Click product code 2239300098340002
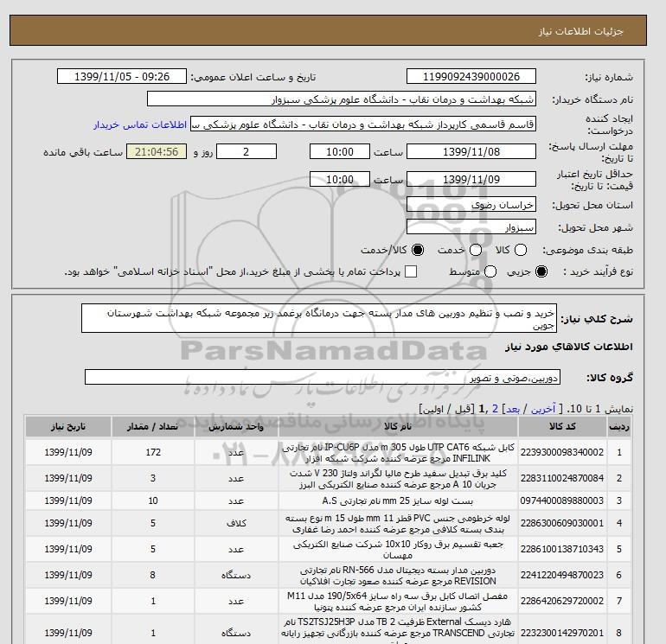This screenshot has width=666, height=644. pos(562,453)
